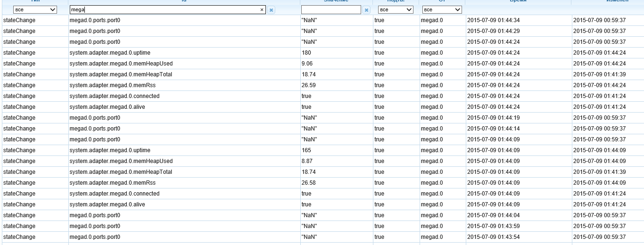Click the timestamp '2015-07-09 01:44:14'
This screenshot has height=245, width=644.
pyautogui.click(x=493, y=129)
